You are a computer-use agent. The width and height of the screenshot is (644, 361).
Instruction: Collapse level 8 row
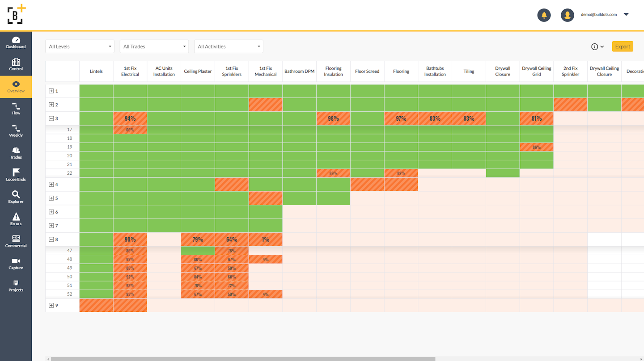[51, 239]
